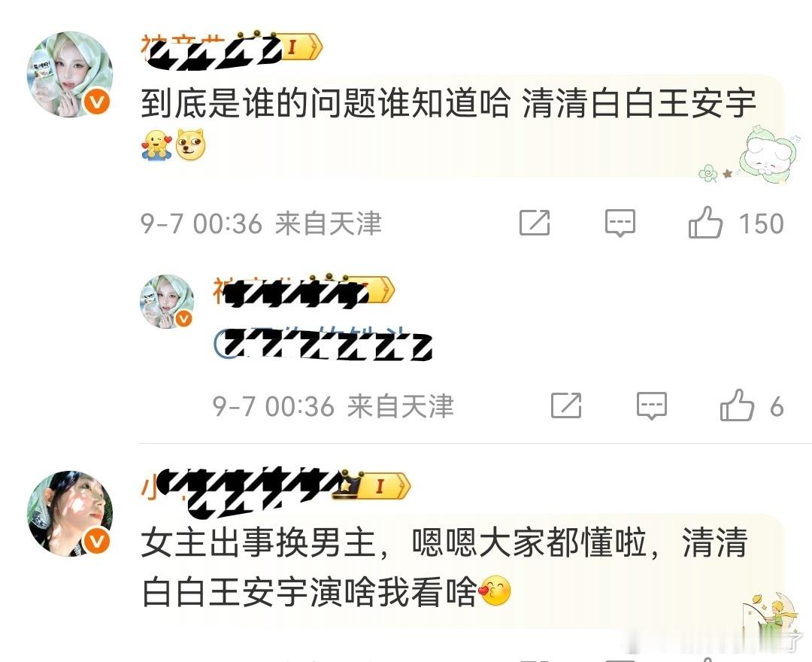
Task: Like the reply that has 6 likes
Action: tap(737, 405)
